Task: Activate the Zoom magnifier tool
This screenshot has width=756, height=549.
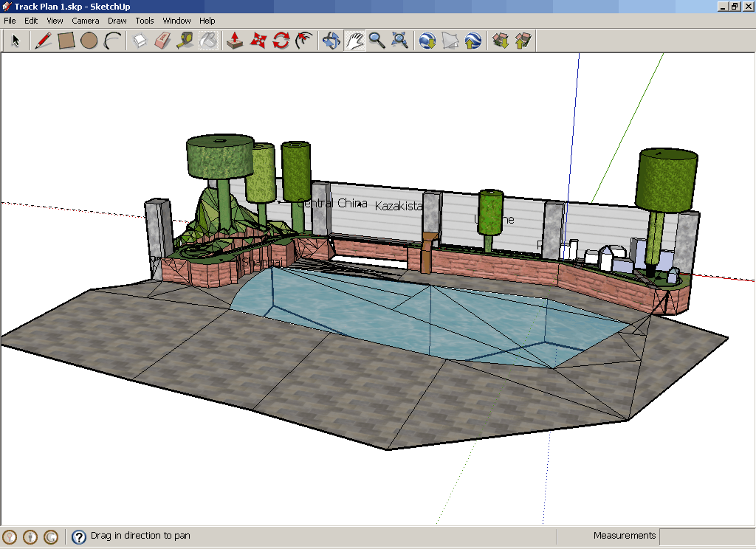Action: click(x=377, y=41)
